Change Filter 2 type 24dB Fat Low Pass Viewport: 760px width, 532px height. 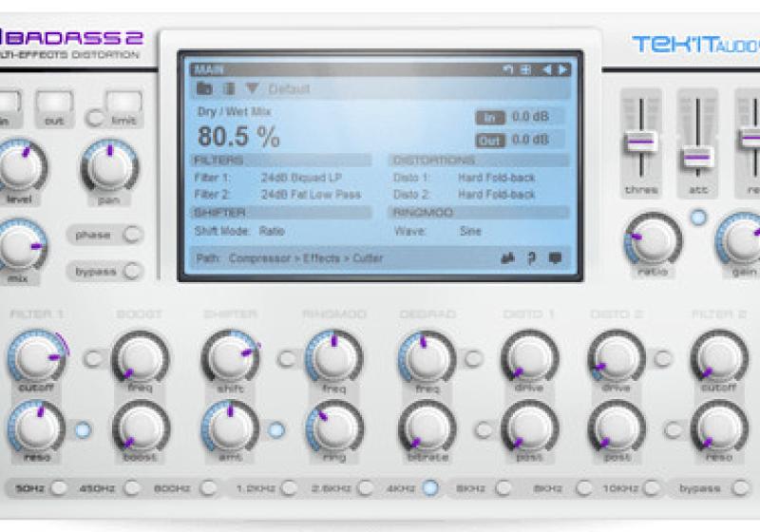[311, 195]
